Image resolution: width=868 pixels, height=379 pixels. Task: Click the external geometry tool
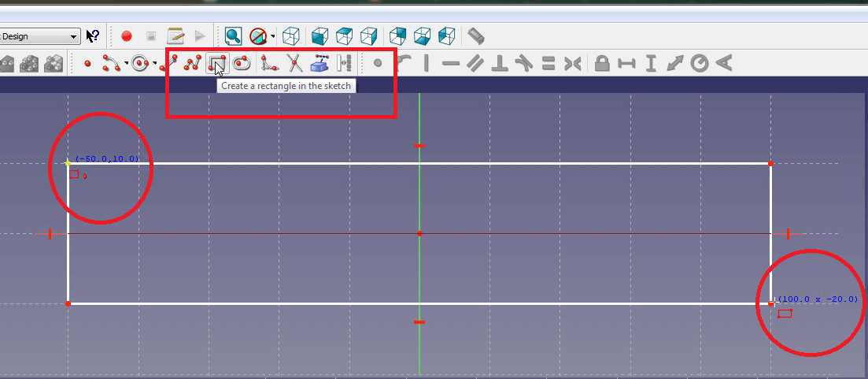pos(320,63)
